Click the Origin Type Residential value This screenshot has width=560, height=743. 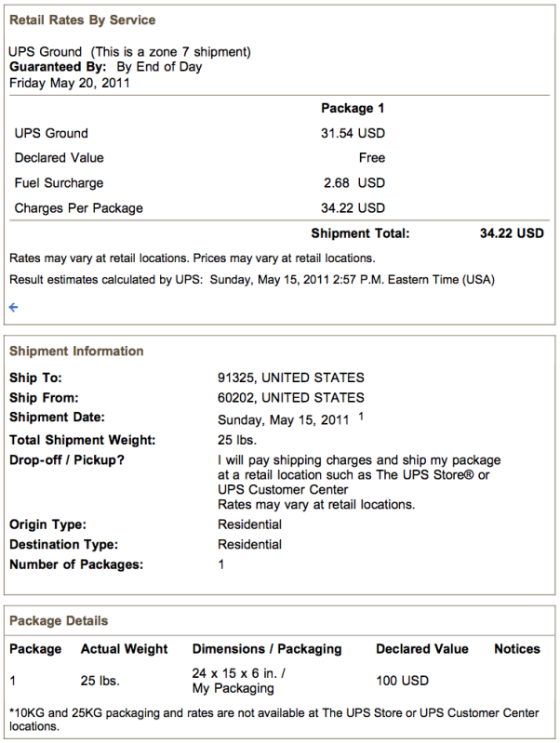(250, 524)
